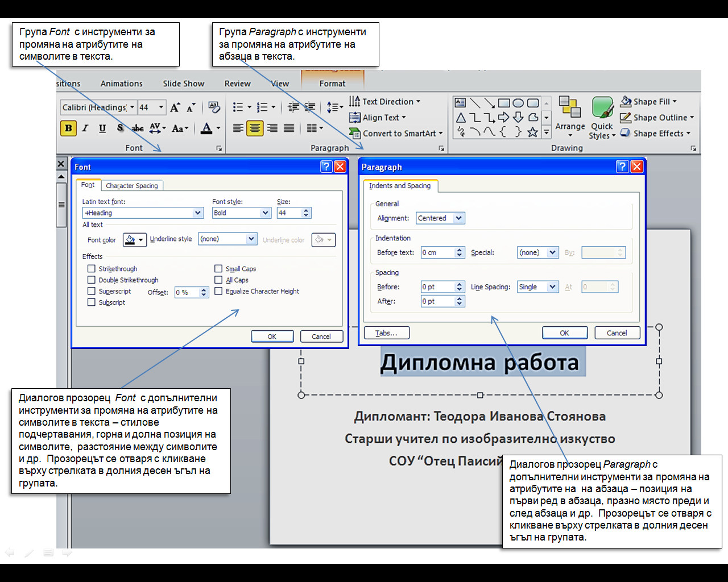
Task: Click the Tabs... button in Paragraph dialog
Action: (x=386, y=333)
